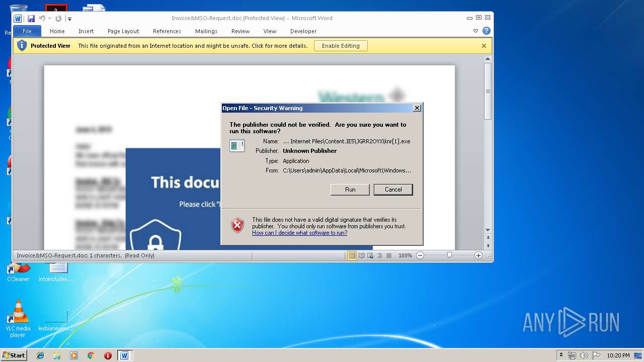Click the 10:20 PM taskbar clock
Screen dimensions: 644x362
618,355
